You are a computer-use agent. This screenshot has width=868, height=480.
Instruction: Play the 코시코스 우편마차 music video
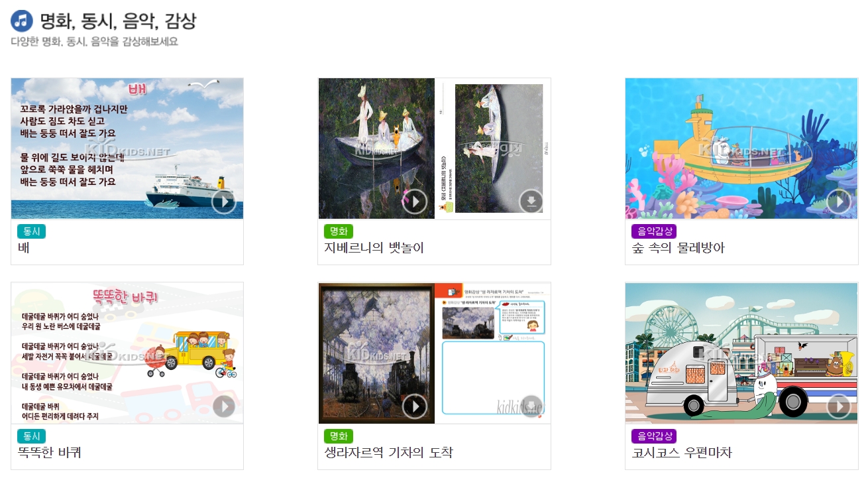click(839, 406)
